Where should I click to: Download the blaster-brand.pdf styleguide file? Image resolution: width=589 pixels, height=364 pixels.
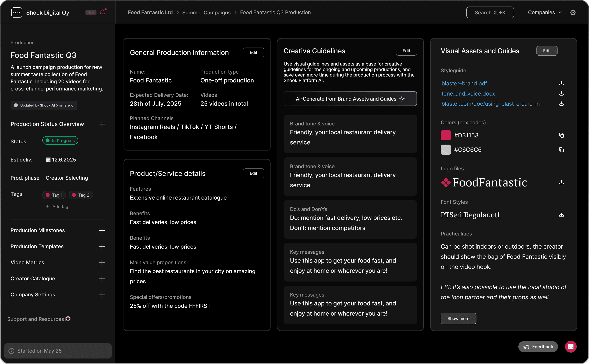pos(561,83)
